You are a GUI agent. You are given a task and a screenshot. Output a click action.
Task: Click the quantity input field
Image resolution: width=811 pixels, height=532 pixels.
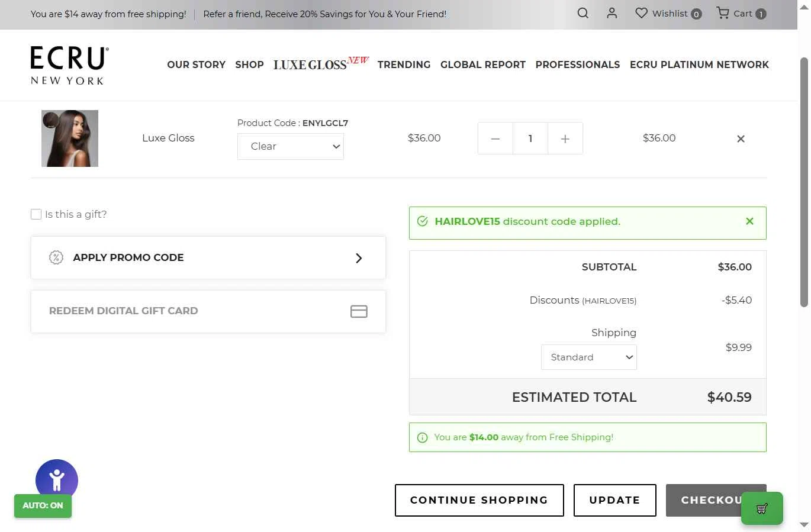tap(530, 138)
